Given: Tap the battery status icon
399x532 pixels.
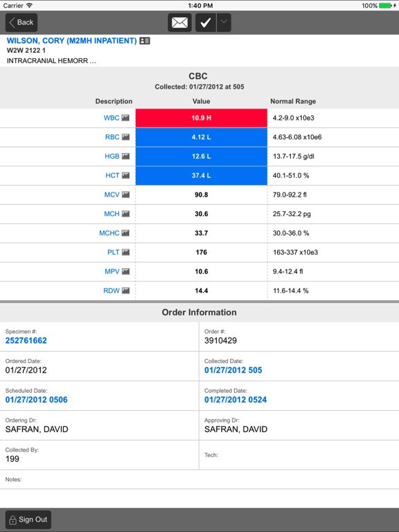Looking at the screenshot, I should (x=385, y=6).
